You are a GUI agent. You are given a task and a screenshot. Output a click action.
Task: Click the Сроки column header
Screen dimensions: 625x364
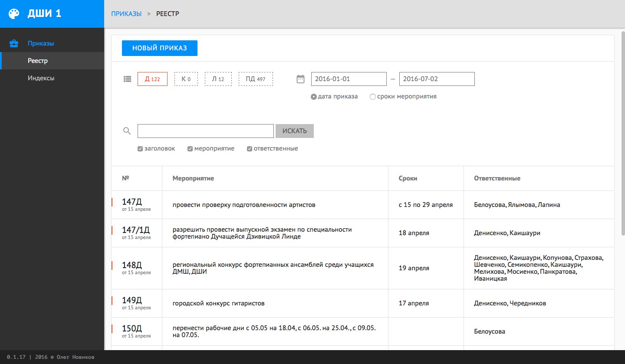pyautogui.click(x=408, y=178)
